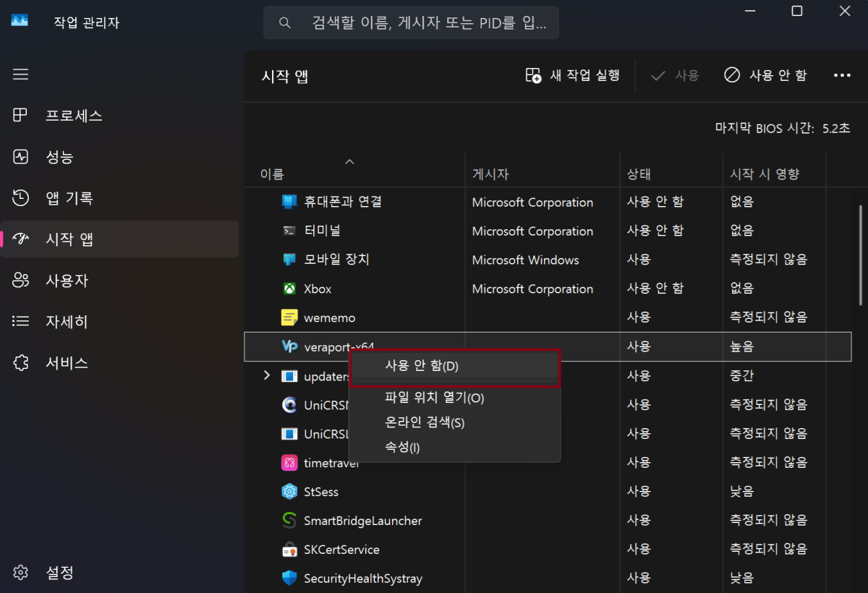Viewport: 868px width, 593px height.
Task: Click the second UniCRS row icon
Action: [289, 434]
